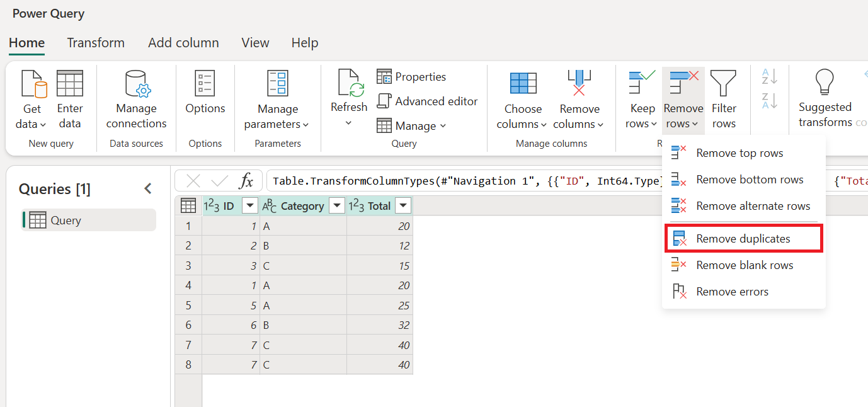Click the Properties icon
Screen dimensions: 868x407
(384, 76)
